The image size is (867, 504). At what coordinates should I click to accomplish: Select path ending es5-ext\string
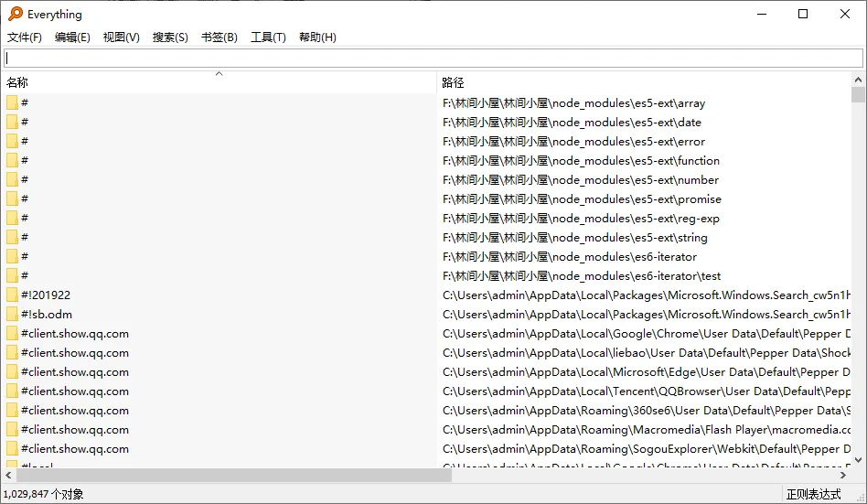[575, 237]
